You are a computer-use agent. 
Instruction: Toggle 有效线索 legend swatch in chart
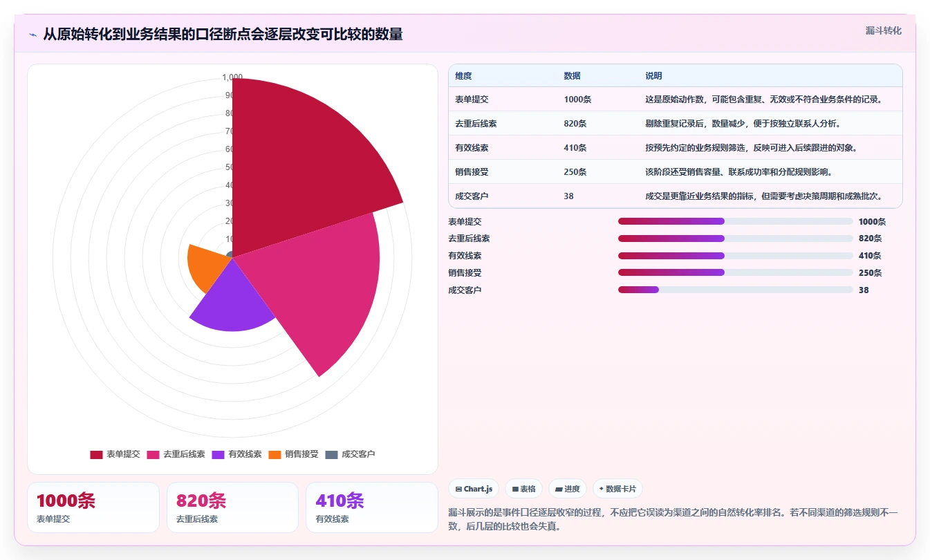[218, 454]
